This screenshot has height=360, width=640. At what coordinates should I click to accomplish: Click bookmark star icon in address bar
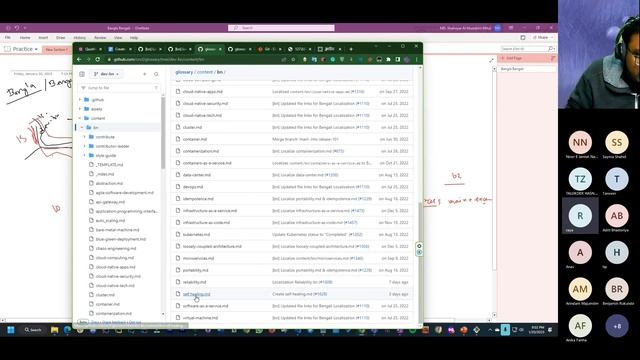[293, 60]
